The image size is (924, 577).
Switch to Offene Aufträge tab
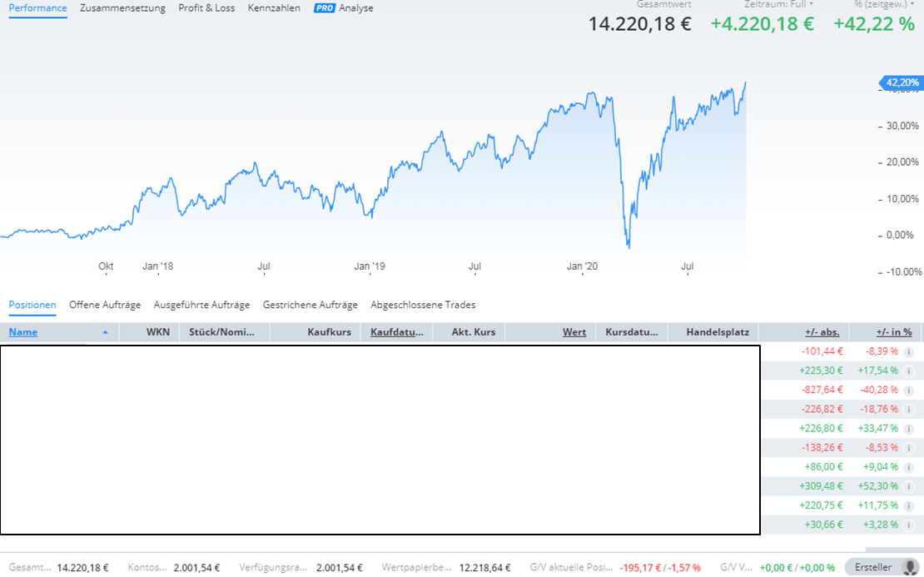click(105, 305)
